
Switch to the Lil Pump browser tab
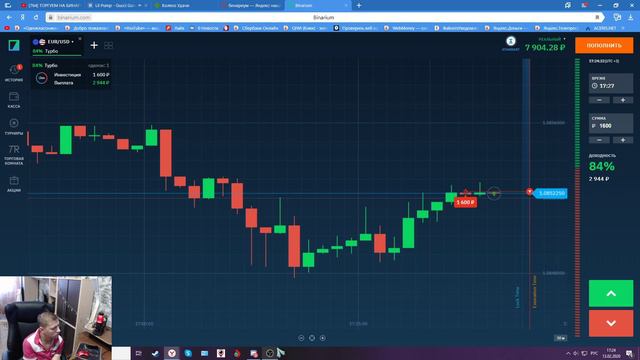[x=116, y=5]
